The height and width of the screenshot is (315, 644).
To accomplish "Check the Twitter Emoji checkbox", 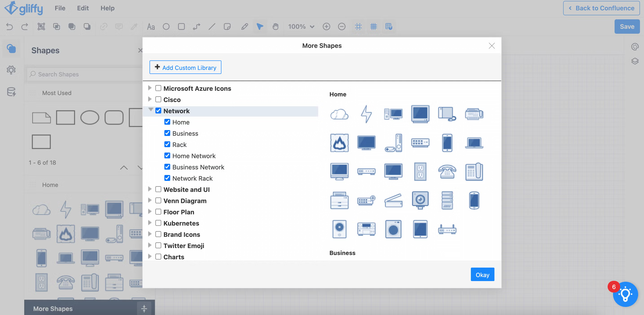I will (x=158, y=245).
